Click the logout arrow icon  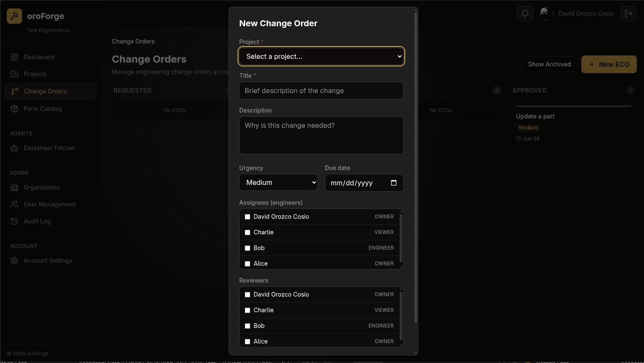pos(629,14)
